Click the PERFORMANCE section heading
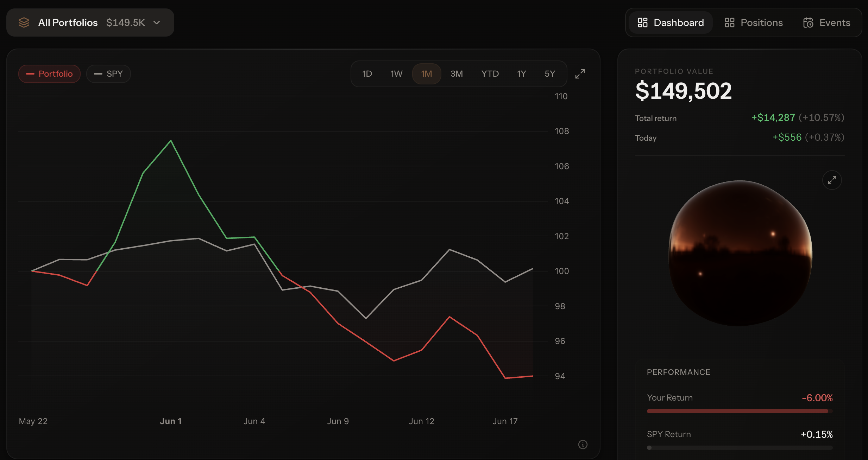This screenshot has height=460, width=868. coord(679,372)
